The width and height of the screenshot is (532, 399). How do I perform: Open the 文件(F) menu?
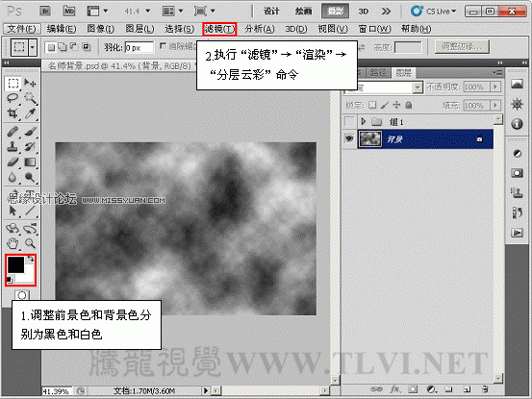[21, 29]
